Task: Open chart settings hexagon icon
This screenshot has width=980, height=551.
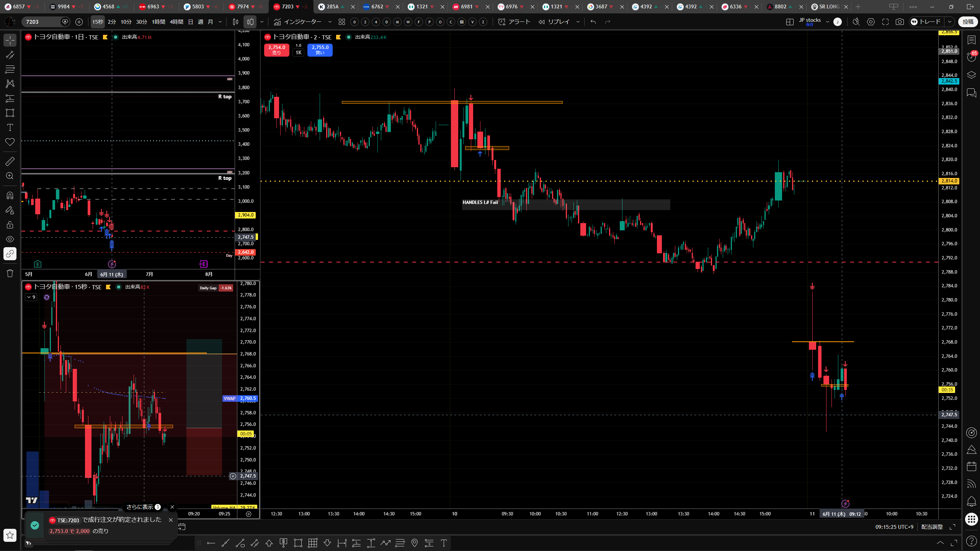Action: 871,22
